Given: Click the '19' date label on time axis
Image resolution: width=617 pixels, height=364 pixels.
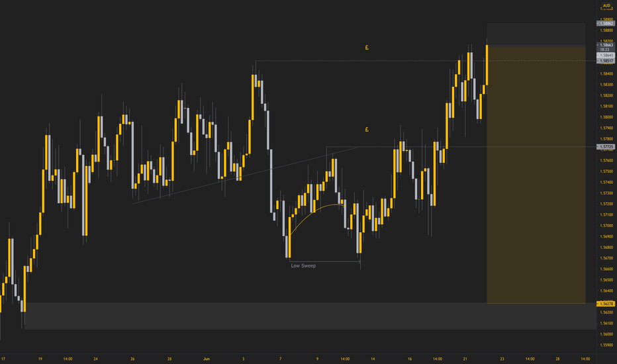Looking at the screenshot, I should coord(40,359).
